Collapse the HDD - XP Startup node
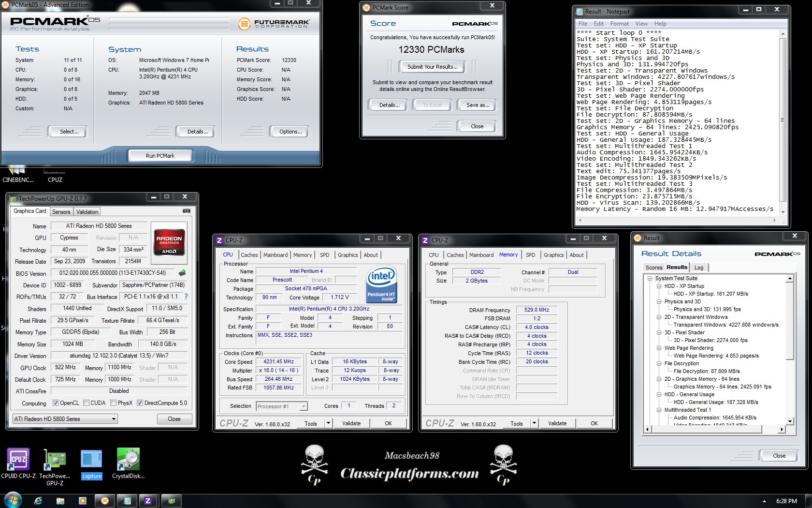This screenshot has height=508, width=812. click(659, 286)
